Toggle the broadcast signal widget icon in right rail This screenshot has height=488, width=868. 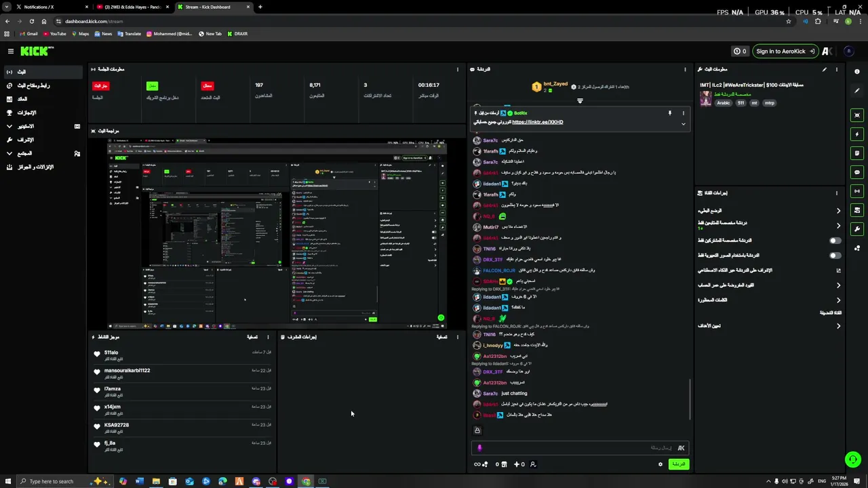point(857,191)
